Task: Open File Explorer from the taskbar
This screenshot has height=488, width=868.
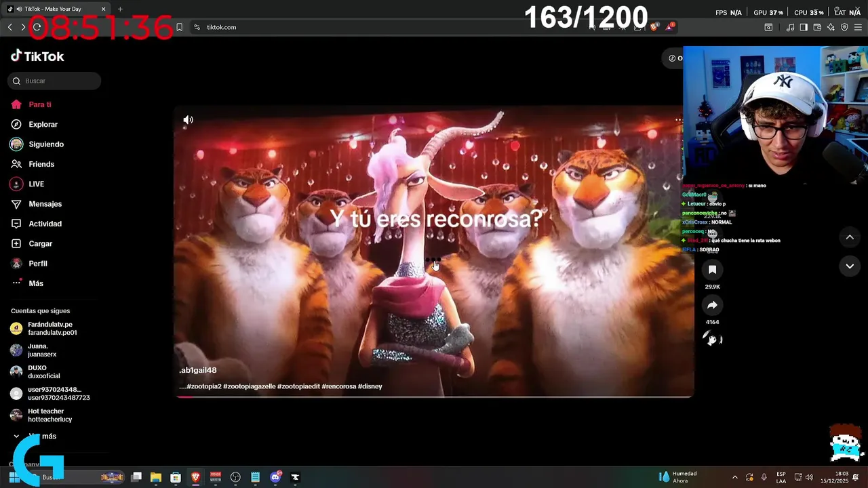Action: 155,477
